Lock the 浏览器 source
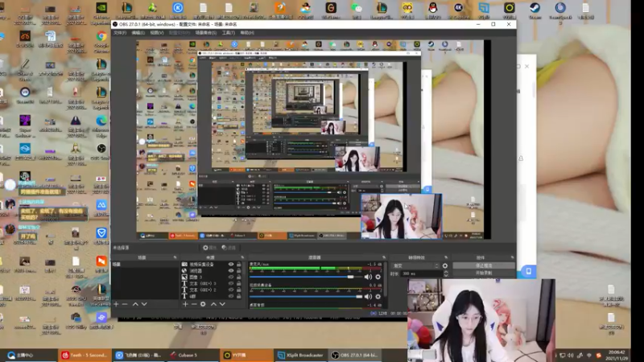The width and height of the screenshot is (644, 362). [x=238, y=271]
